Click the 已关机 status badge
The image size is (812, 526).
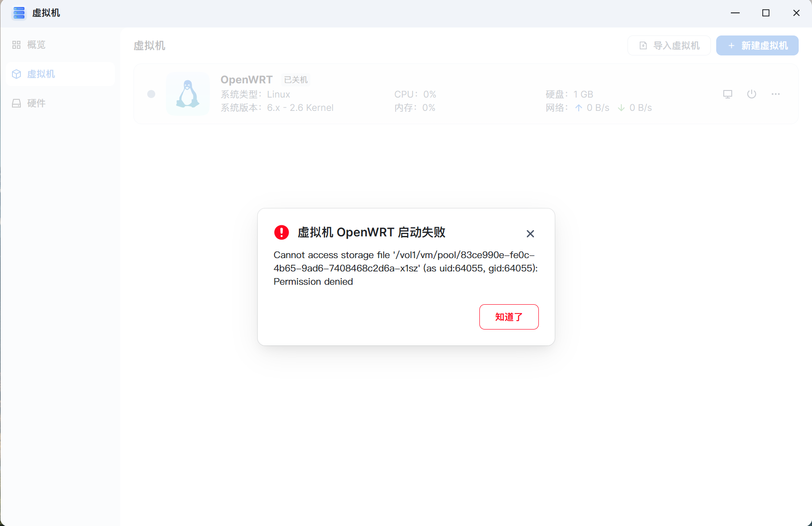coord(296,80)
